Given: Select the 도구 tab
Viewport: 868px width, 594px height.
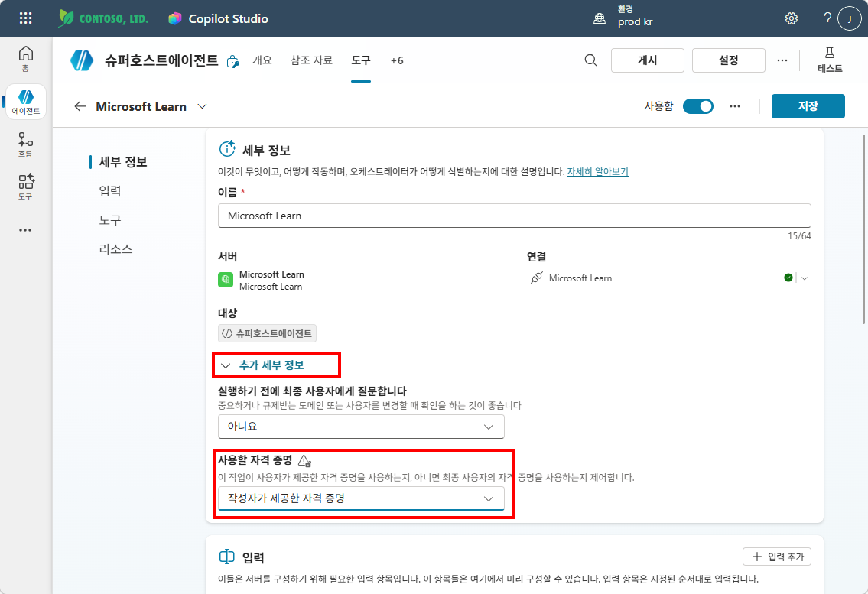Looking at the screenshot, I should click(x=361, y=60).
